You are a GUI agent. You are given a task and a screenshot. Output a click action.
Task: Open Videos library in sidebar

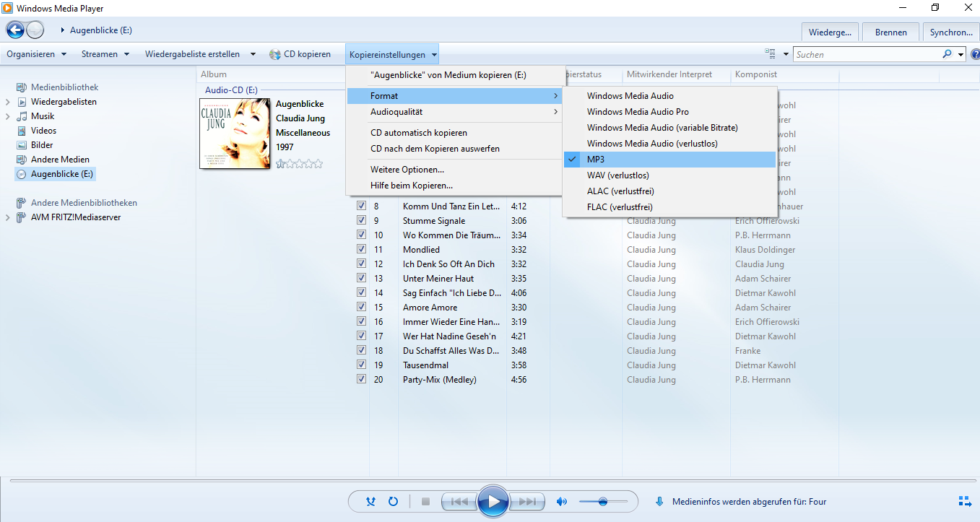pos(43,131)
